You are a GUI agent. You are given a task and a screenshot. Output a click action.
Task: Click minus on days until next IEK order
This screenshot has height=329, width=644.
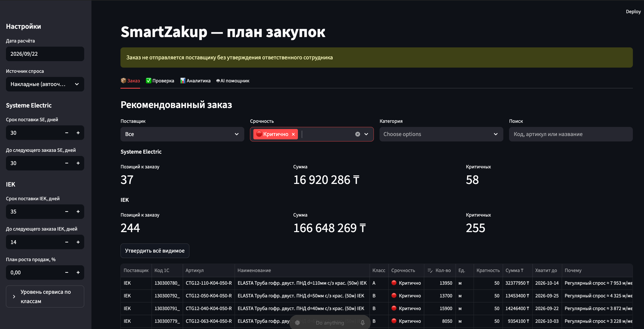point(67,242)
